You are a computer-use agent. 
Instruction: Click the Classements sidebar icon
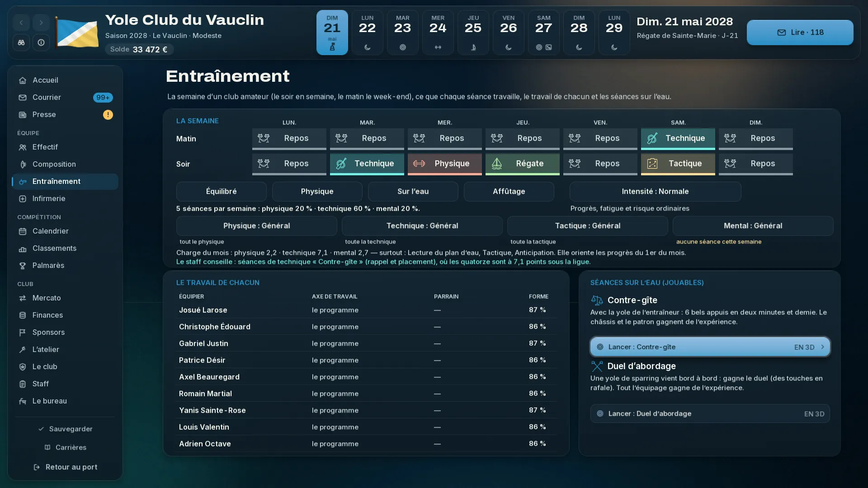[23, 249]
